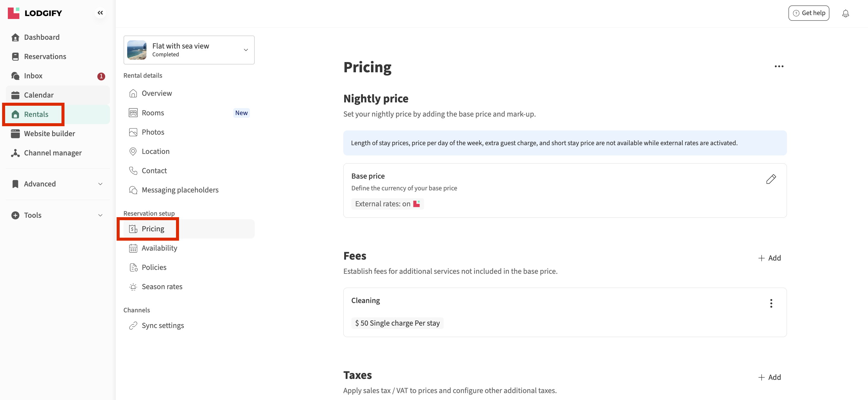Click Flat with sea view thumbnail

click(x=137, y=50)
